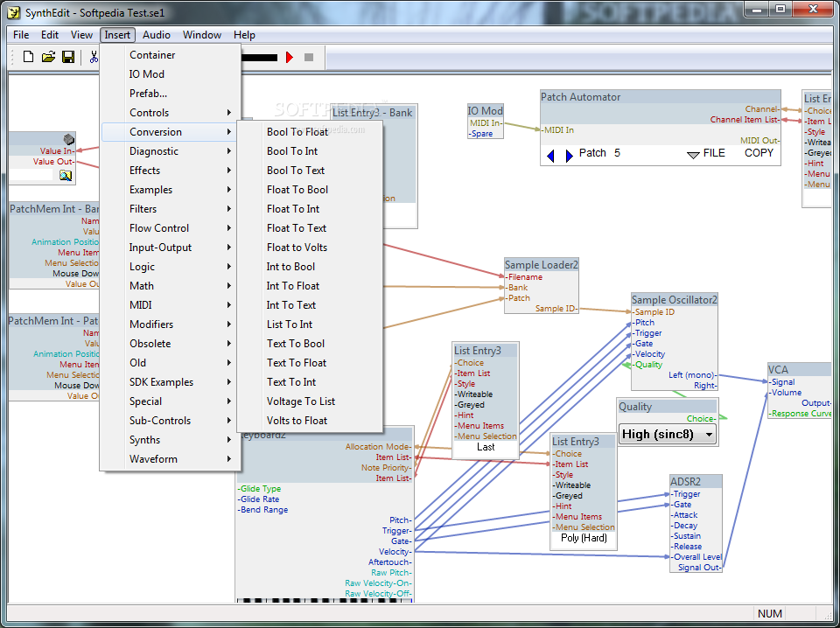840x628 pixels.
Task: Click COPY in Patch Automator
Action: click(759, 153)
